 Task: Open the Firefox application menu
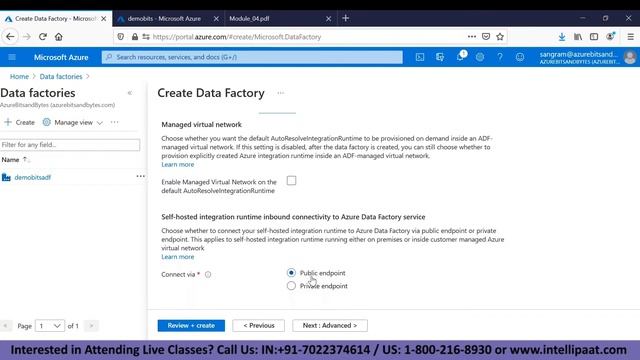pyautogui.click(x=631, y=37)
